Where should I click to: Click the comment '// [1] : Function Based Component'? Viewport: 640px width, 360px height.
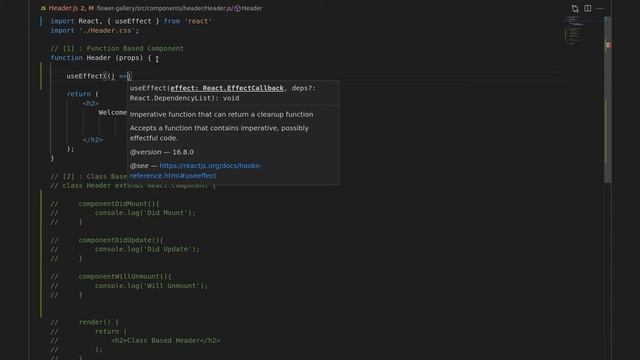(x=117, y=49)
